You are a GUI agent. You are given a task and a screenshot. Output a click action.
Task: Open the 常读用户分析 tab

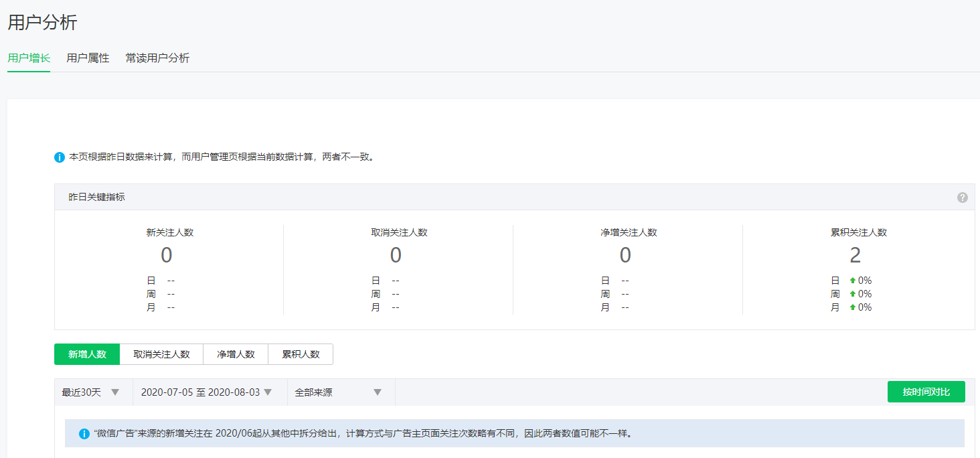click(157, 58)
